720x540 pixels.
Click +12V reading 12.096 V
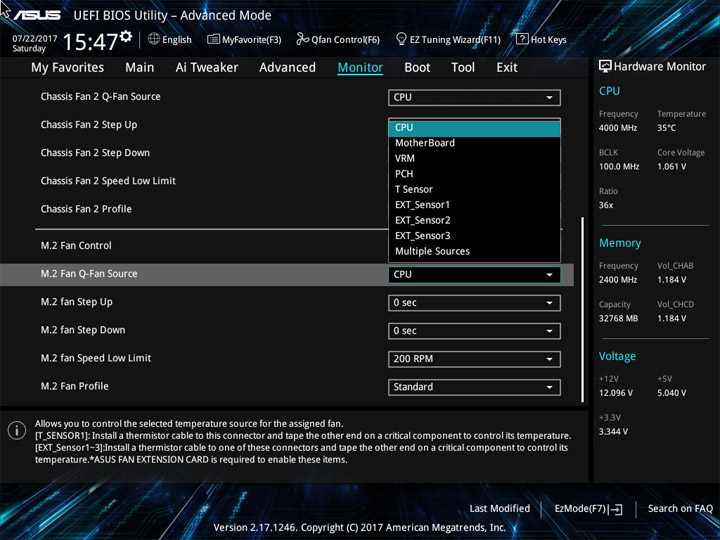[616, 393]
